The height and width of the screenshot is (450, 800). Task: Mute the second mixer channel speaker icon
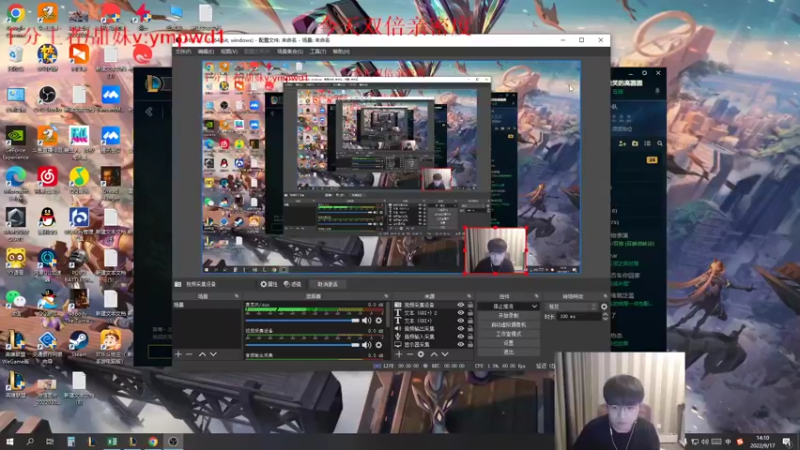tap(366, 345)
